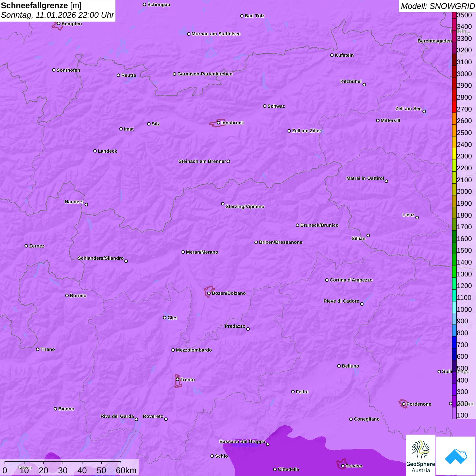Click the '60km' scale bar label
The height and width of the screenshot is (476, 476).
coord(126,470)
